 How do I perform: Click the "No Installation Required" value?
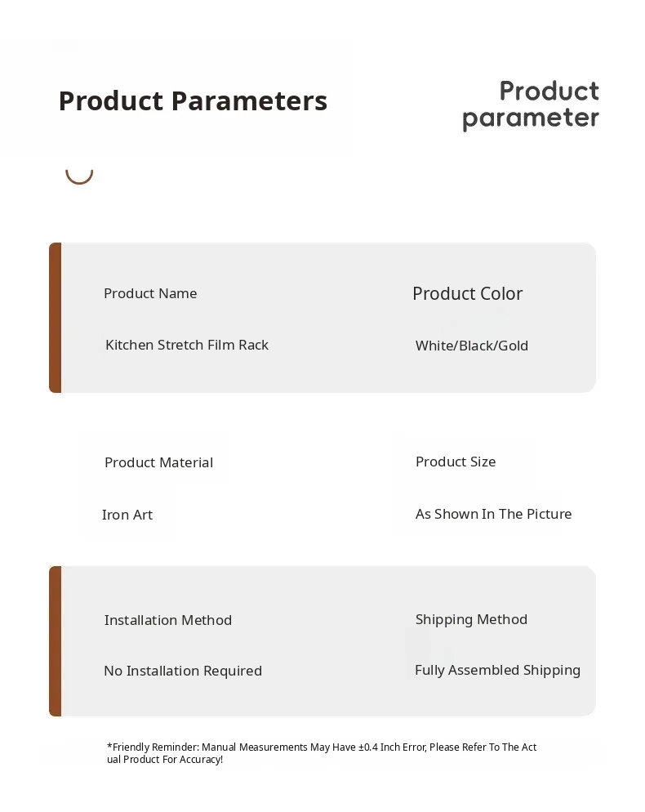tap(183, 671)
